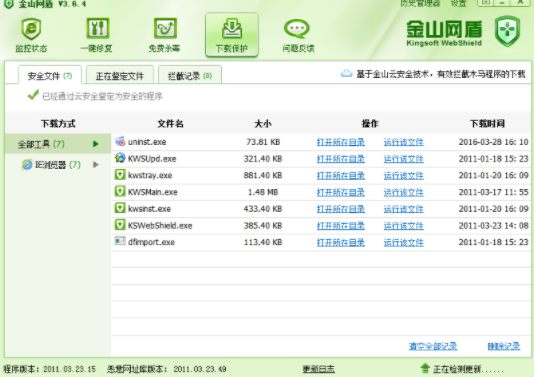Run file link for dfimport.exe
This screenshot has height=377, width=534.
pyautogui.click(x=404, y=242)
